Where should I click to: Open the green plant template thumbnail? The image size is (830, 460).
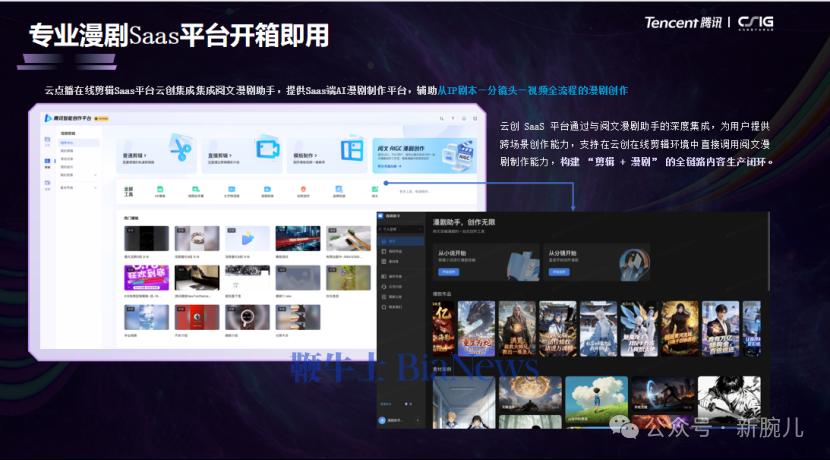click(x=348, y=278)
